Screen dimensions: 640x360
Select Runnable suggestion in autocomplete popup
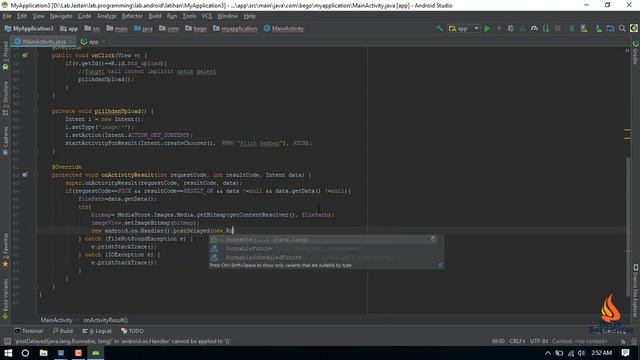(x=322, y=240)
